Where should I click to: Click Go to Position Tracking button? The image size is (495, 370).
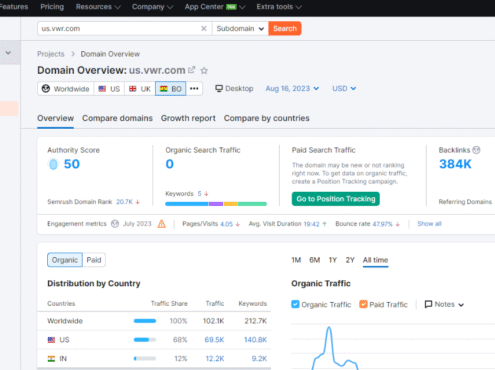(x=336, y=199)
